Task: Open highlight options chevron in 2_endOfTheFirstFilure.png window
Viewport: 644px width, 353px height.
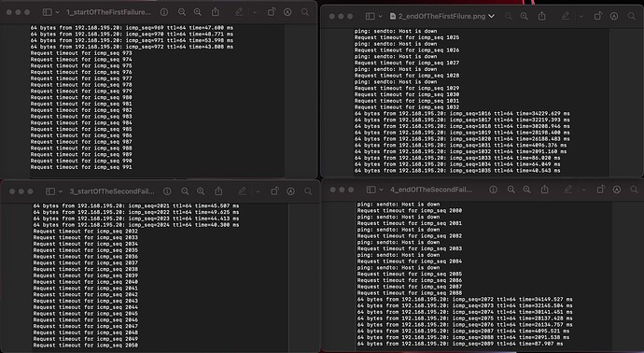Action: click(x=581, y=17)
